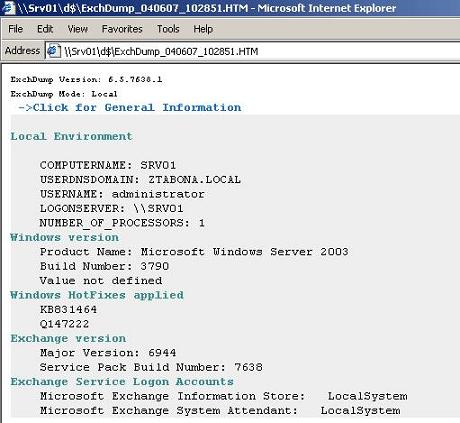460x423 pixels.
Task: Click the page icon in address bar
Action: (54, 51)
